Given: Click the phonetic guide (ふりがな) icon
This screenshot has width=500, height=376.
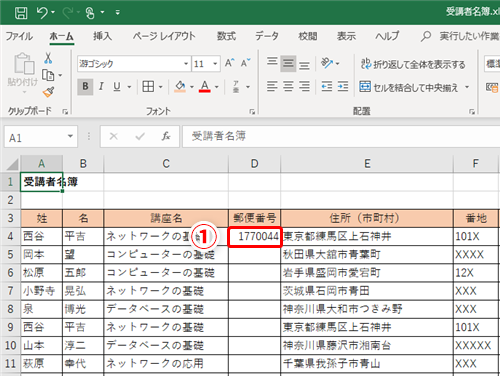Looking at the screenshot, I should pyautogui.click(x=236, y=87).
